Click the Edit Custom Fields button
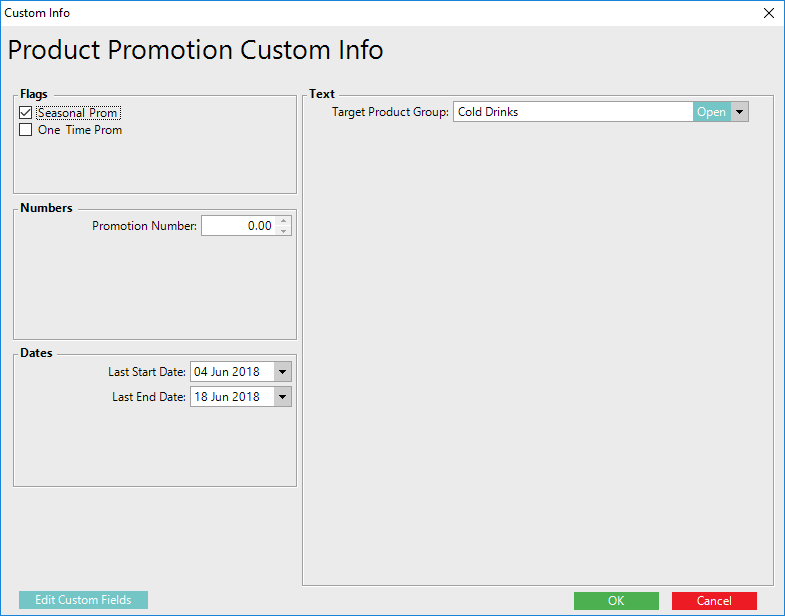The height and width of the screenshot is (616, 785). pos(83,600)
